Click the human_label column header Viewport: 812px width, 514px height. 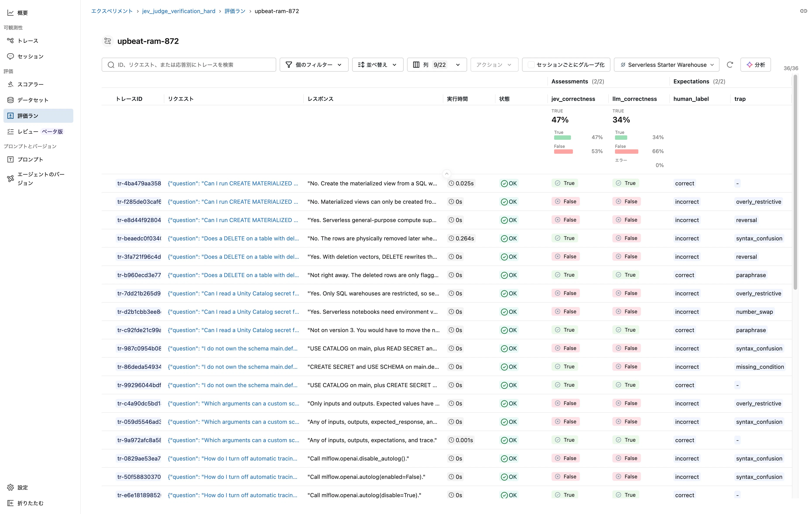pyautogui.click(x=691, y=99)
